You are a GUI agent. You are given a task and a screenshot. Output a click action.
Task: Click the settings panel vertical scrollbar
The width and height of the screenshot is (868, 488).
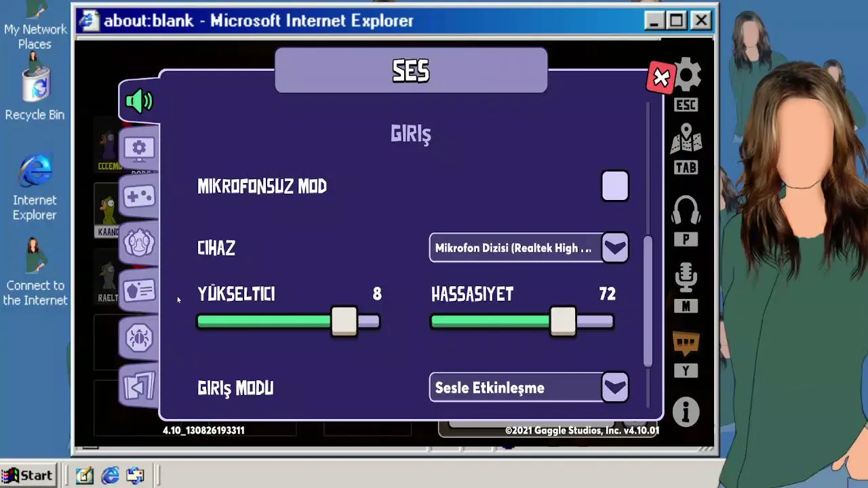coord(648,301)
